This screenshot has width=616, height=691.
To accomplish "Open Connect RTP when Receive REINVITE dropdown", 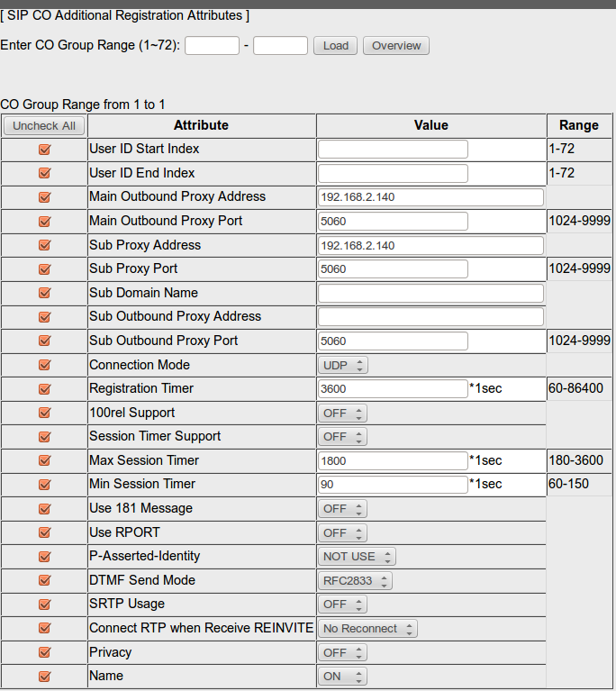I will pos(368,629).
